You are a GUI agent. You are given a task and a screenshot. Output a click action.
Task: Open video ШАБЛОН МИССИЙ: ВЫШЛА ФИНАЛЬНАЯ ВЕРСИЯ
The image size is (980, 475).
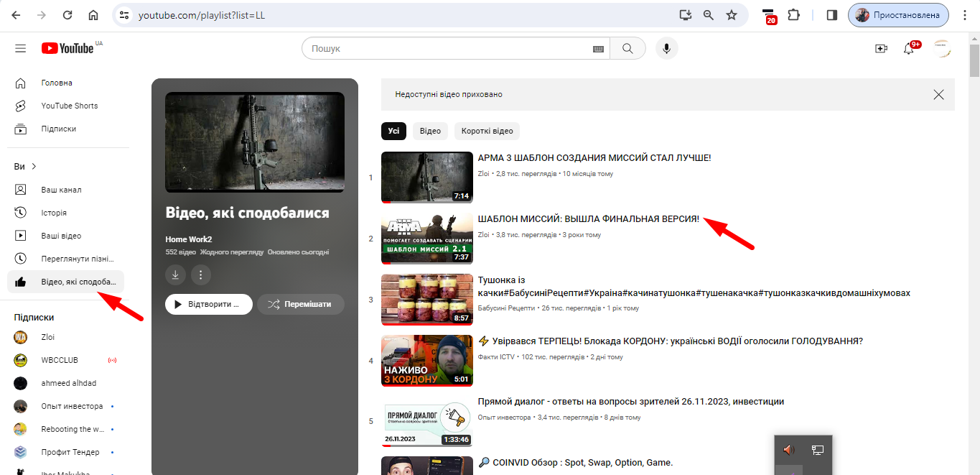[588, 218]
